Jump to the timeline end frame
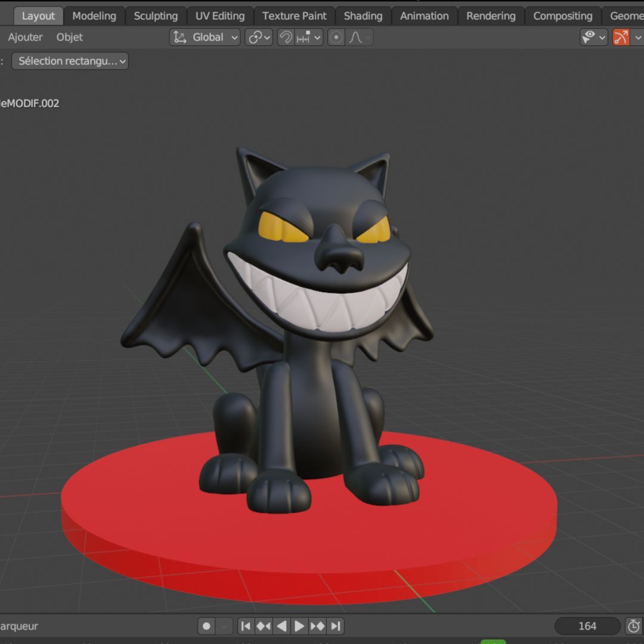Screen dimensions: 644x644 pyautogui.click(x=336, y=626)
